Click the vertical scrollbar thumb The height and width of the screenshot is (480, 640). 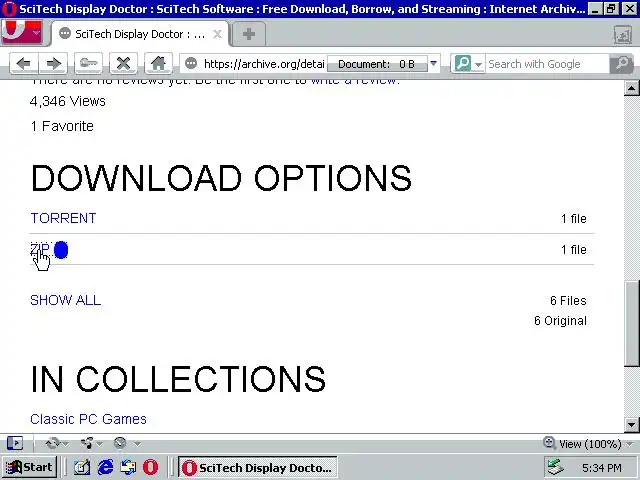631,323
